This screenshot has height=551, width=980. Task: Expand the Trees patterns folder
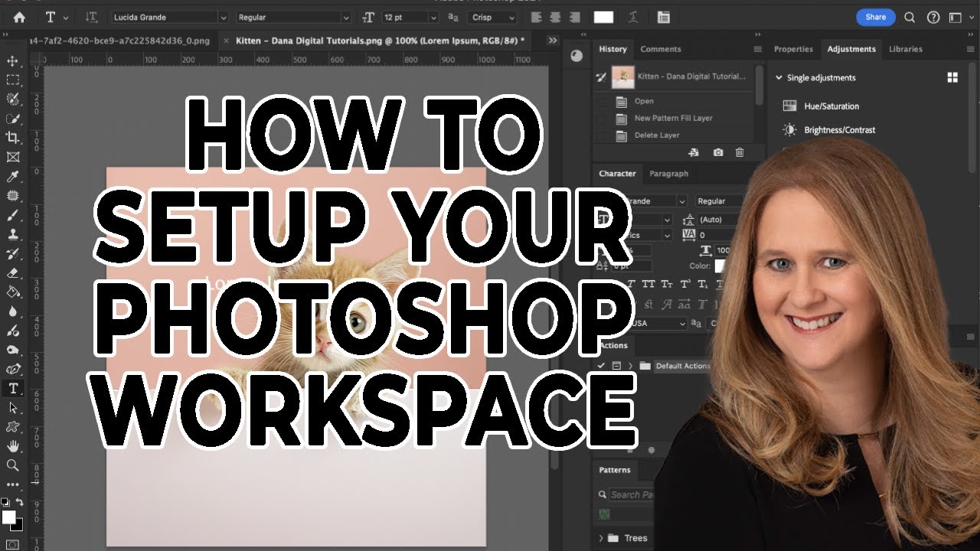pyautogui.click(x=602, y=538)
